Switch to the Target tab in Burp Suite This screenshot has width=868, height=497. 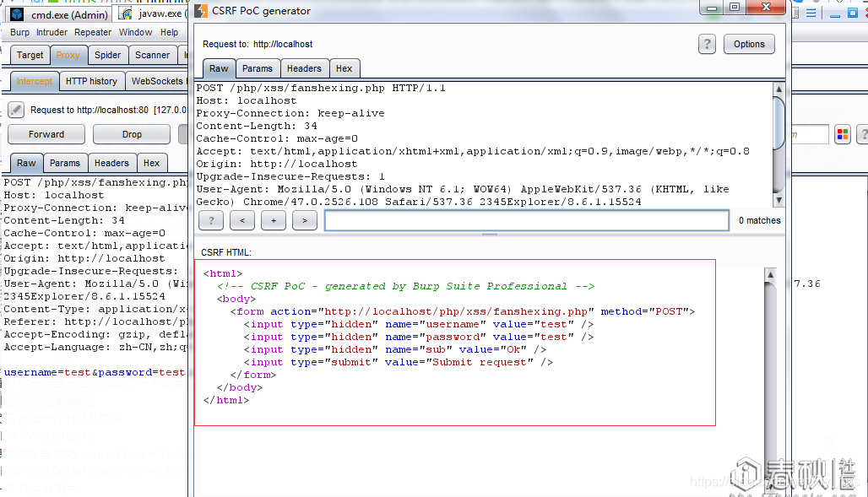coord(30,55)
